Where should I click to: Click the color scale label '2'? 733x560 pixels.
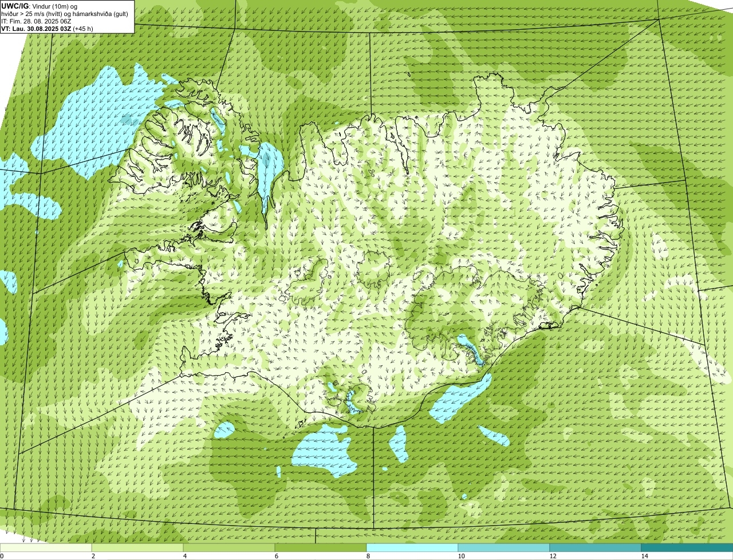click(93, 556)
